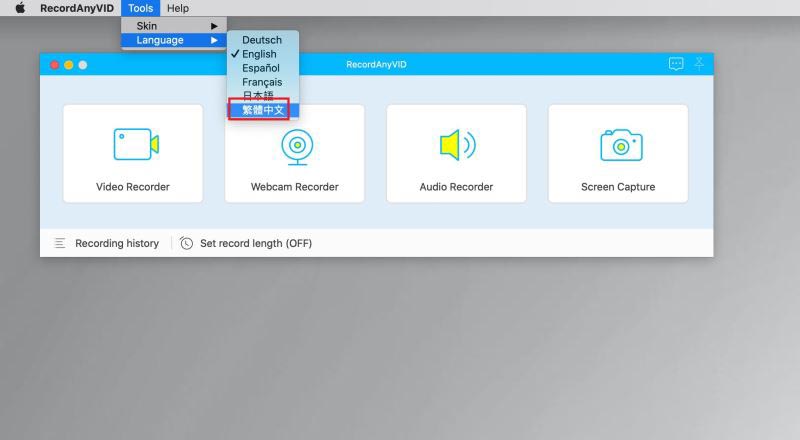Image resolution: width=800 pixels, height=440 pixels.
Task: Select 繁體中文 language option
Action: (263, 110)
